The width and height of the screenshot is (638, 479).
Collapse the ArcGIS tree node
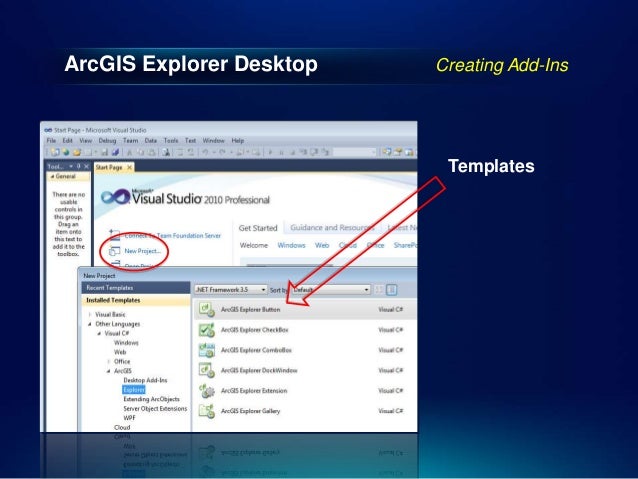pyautogui.click(x=108, y=371)
